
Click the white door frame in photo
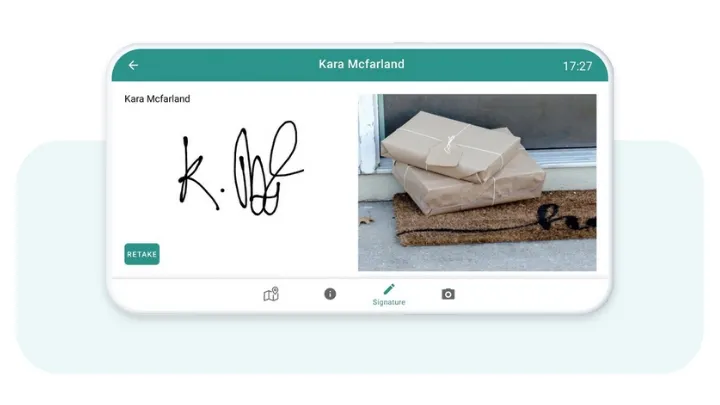point(369,133)
